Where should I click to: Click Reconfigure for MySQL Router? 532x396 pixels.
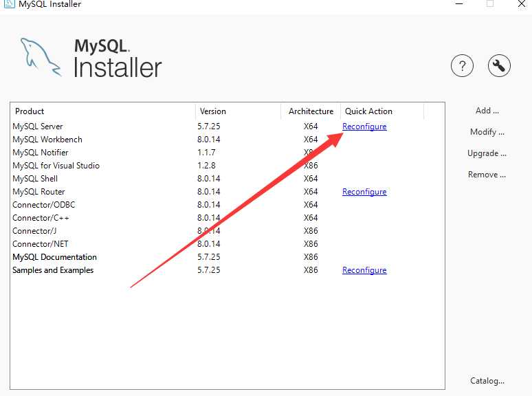click(x=364, y=192)
